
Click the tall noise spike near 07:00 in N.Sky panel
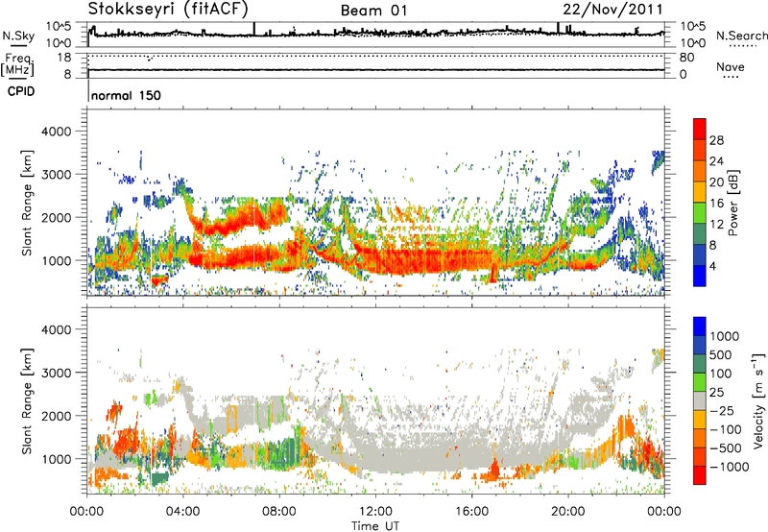tap(254, 29)
